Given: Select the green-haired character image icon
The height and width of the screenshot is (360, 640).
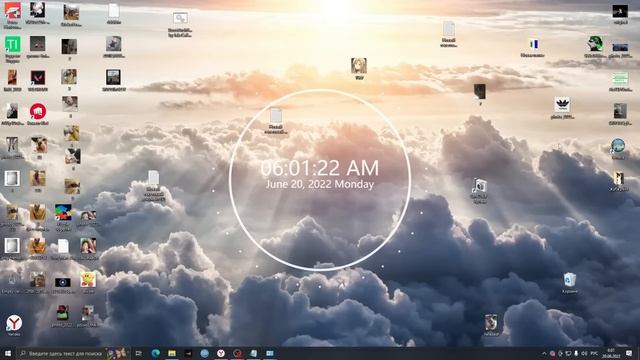Looking at the screenshot, I should tap(595, 46).
